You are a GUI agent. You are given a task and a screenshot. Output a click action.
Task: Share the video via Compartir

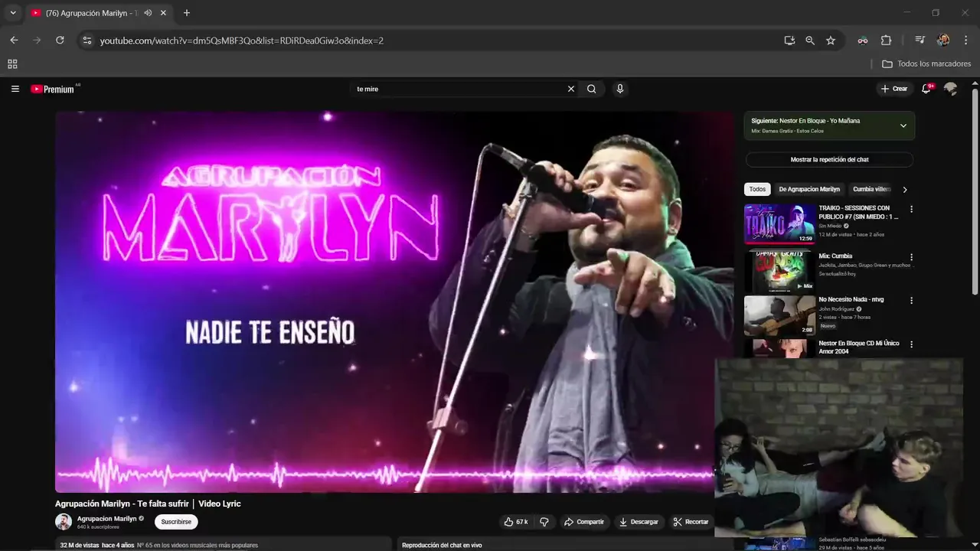pyautogui.click(x=584, y=522)
